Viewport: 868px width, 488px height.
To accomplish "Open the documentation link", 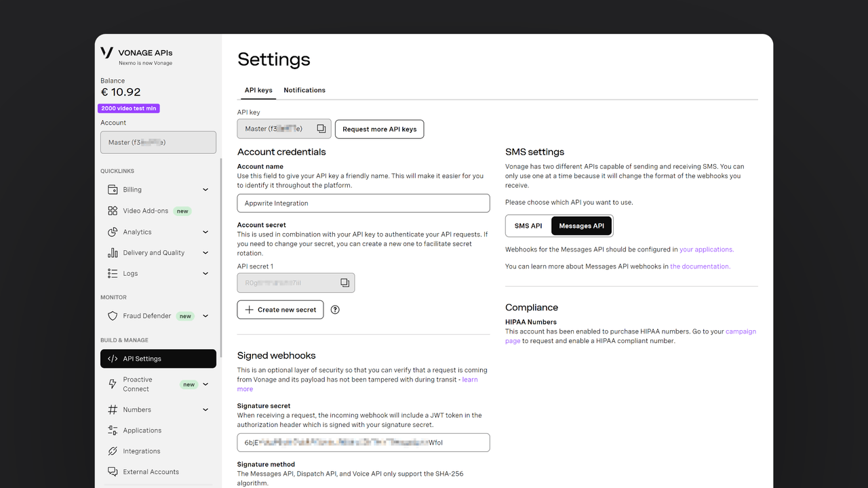I will pyautogui.click(x=700, y=266).
